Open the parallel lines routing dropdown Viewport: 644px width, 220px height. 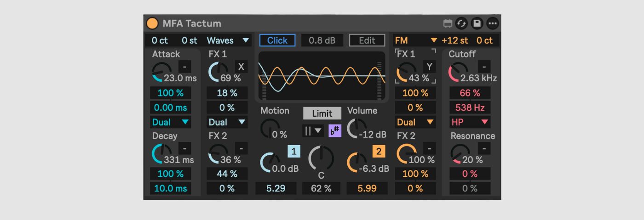pos(313,131)
